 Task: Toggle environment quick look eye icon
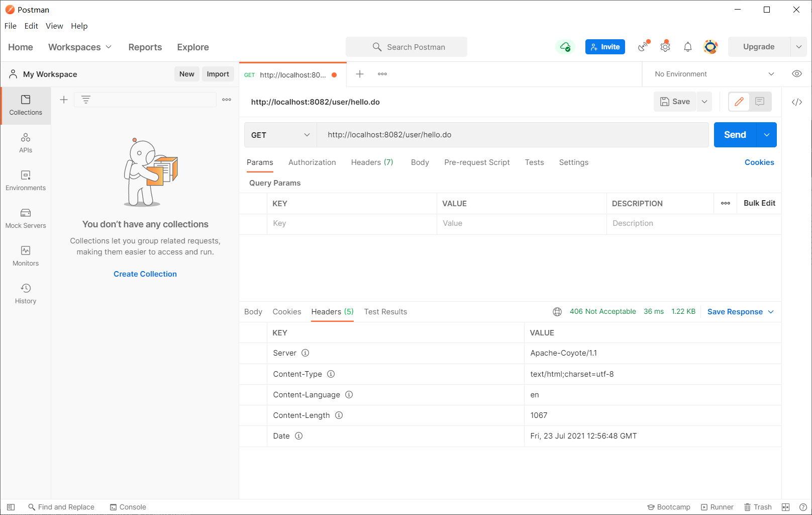point(797,74)
